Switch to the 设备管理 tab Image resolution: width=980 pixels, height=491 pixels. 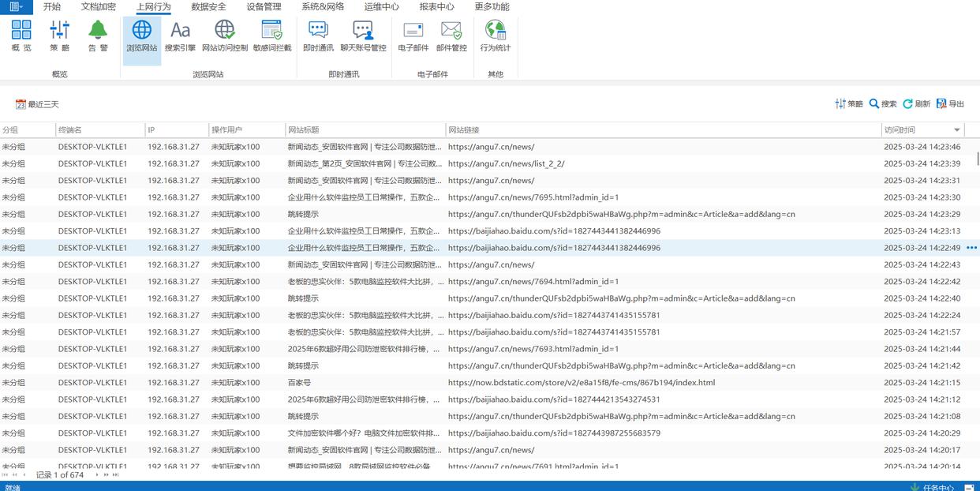pos(264,7)
